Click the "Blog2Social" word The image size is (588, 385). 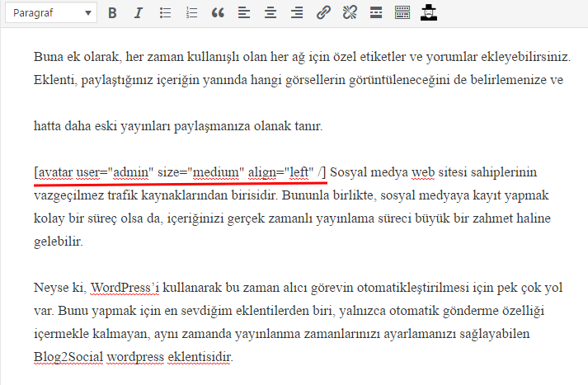click(x=68, y=356)
